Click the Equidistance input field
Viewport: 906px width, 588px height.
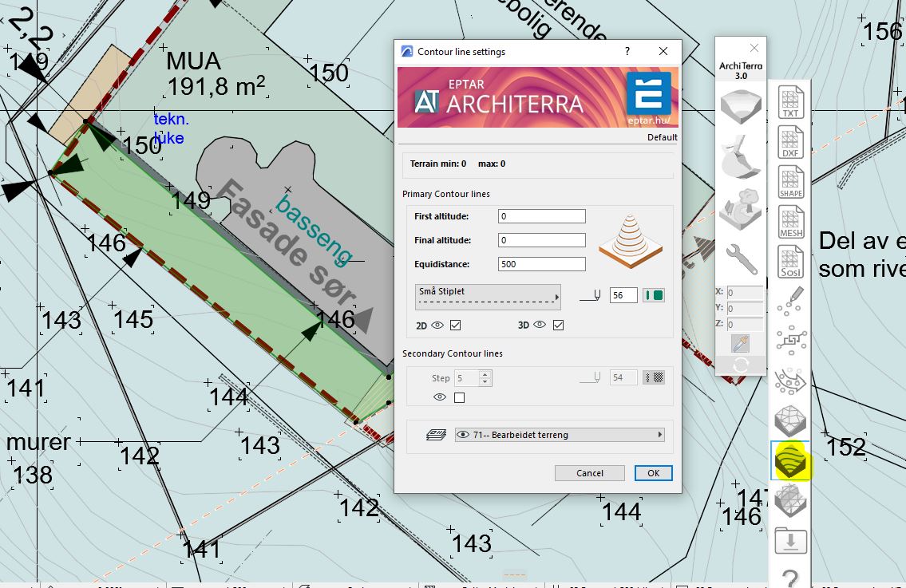coord(541,264)
